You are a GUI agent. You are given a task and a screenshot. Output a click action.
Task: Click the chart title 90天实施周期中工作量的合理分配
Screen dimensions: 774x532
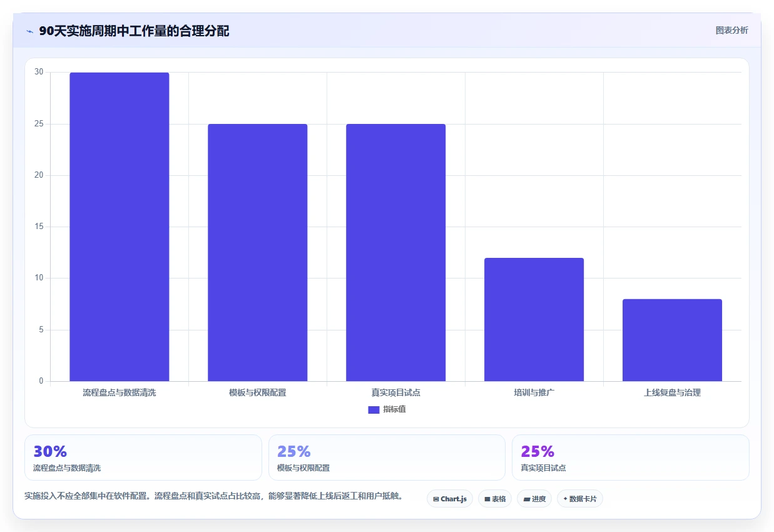tap(134, 31)
